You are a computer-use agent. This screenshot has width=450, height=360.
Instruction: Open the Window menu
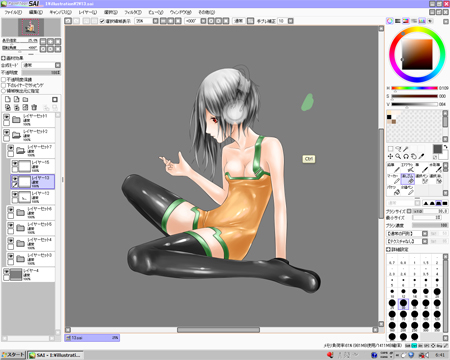point(180,12)
